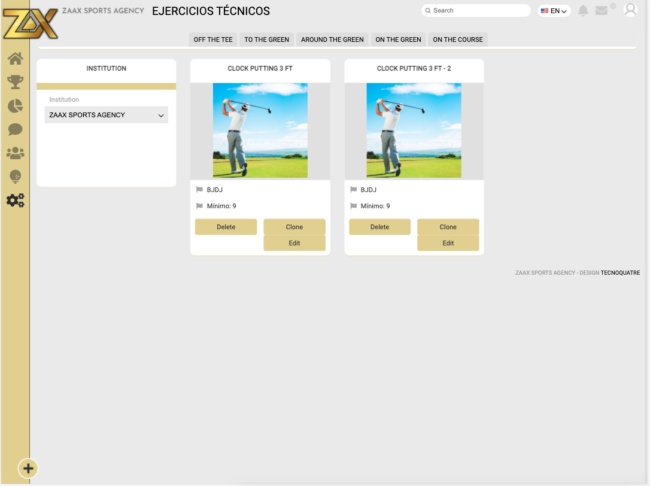Click the Search input field
The width and height of the screenshot is (650, 486).
(x=476, y=11)
